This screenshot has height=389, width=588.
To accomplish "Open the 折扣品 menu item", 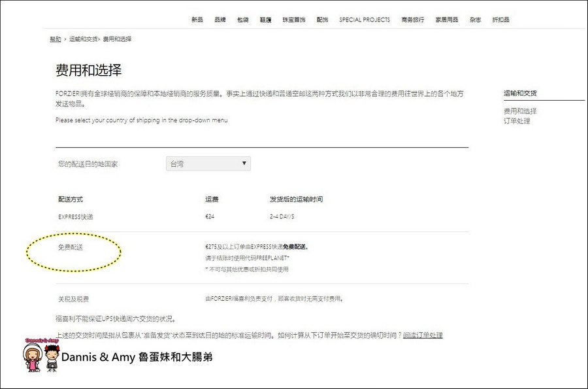I will click(x=500, y=20).
